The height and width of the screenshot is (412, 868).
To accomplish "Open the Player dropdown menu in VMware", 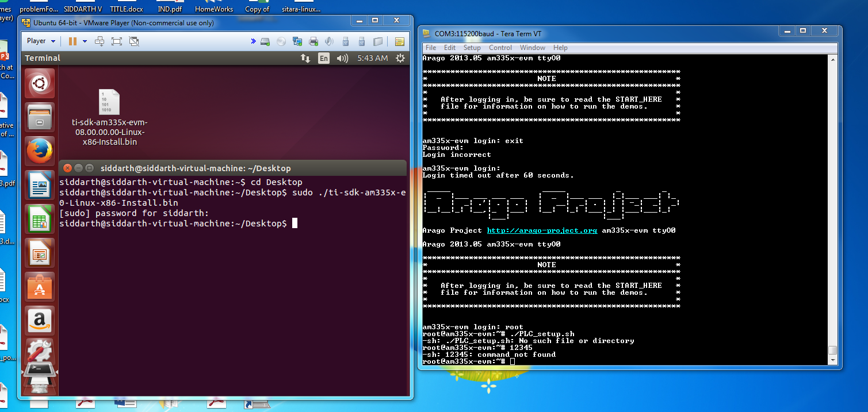I will click(x=41, y=41).
